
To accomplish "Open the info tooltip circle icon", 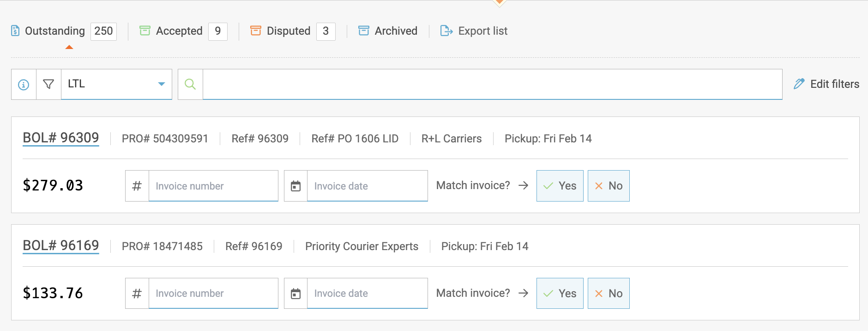I will (x=24, y=84).
